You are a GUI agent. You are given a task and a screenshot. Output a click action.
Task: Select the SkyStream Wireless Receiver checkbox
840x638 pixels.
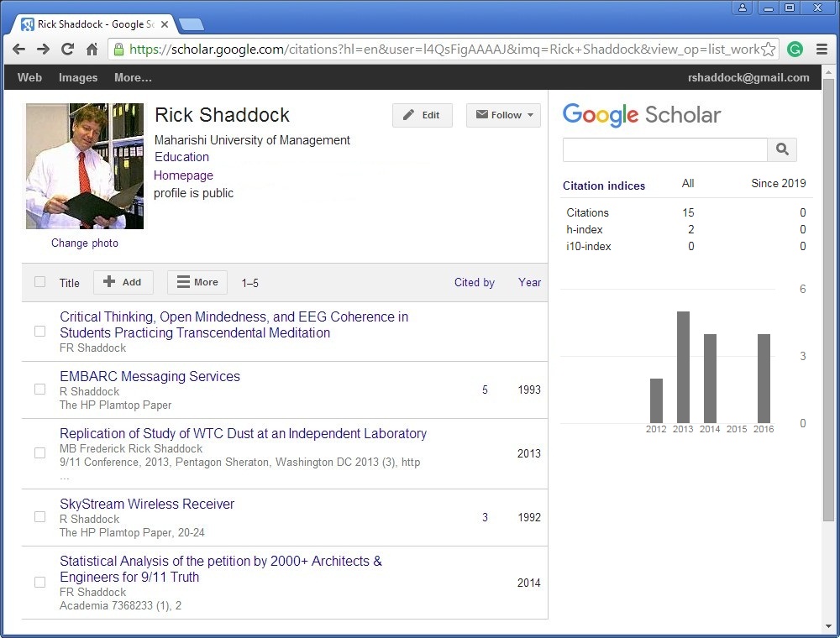(39, 517)
